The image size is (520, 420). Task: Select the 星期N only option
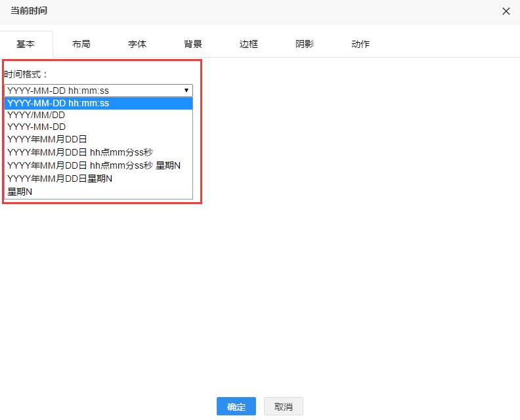tap(98, 192)
